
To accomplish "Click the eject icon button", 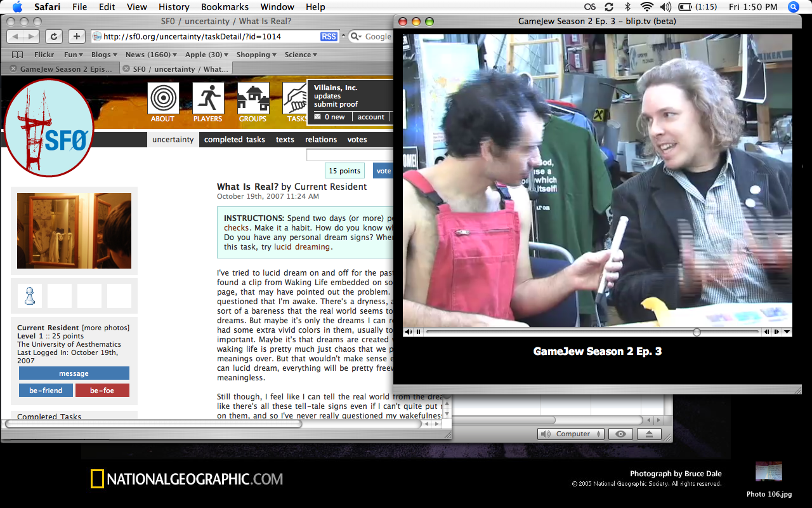I will click(x=650, y=434).
